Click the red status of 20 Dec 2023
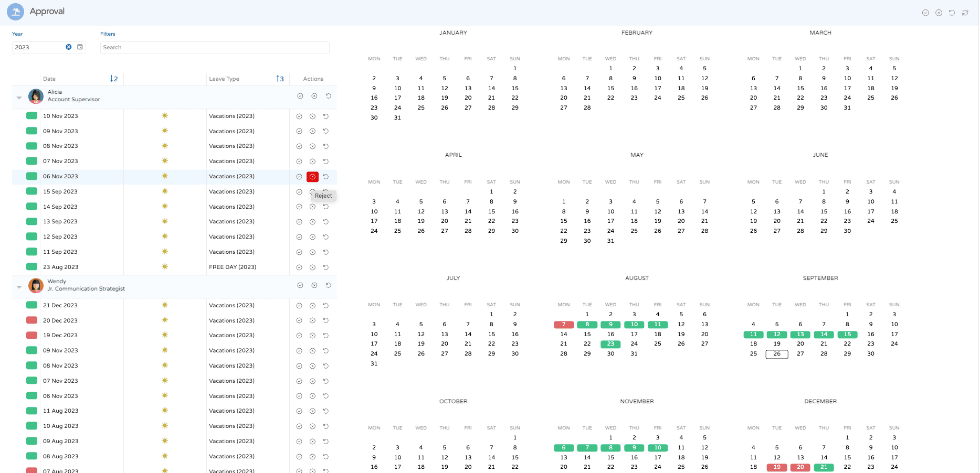This screenshot has height=473, width=980. [31, 320]
